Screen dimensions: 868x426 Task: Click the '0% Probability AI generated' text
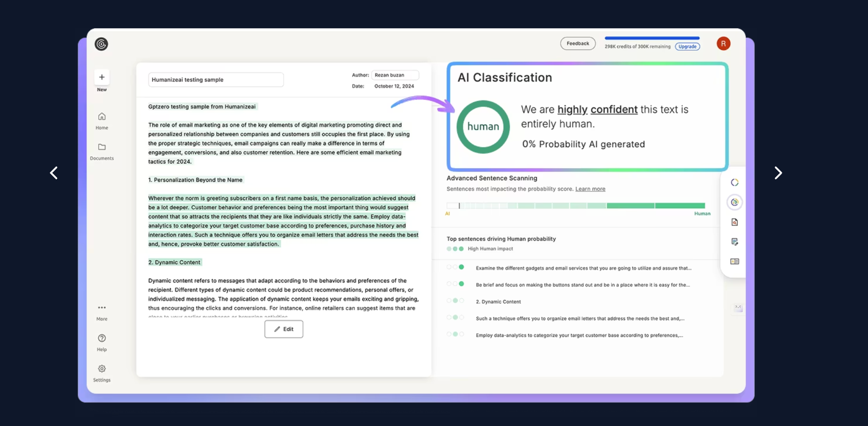pos(584,144)
